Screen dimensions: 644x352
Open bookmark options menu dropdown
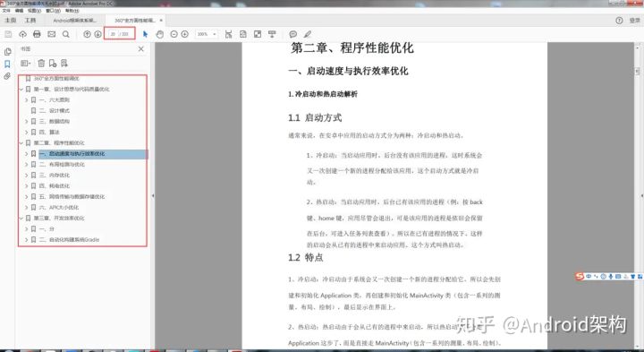[25, 64]
